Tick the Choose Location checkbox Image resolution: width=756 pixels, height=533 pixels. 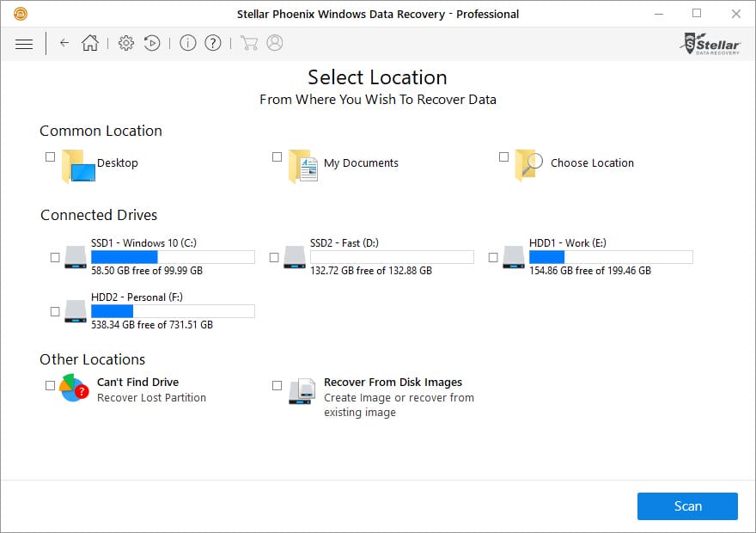(x=503, y=157)
